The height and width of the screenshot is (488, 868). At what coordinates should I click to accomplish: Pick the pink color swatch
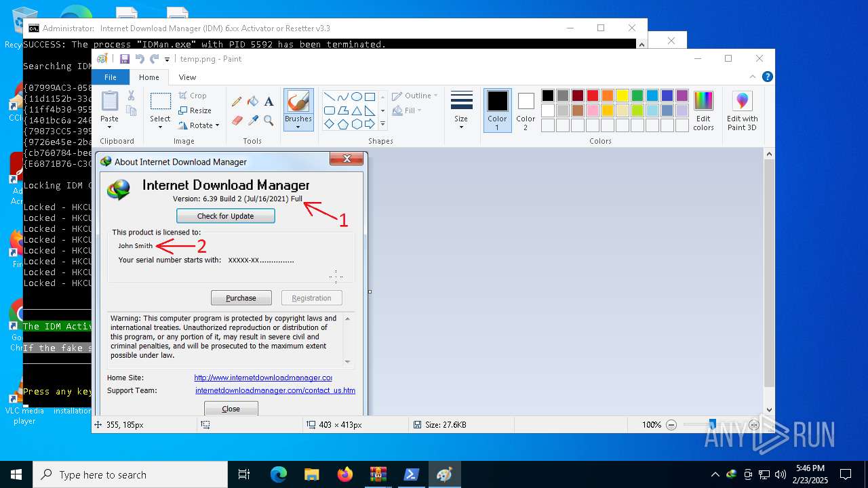pos(593,110)
